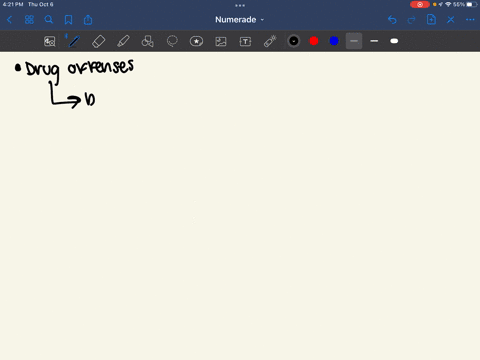Image resolution: width=480 pixels, height=360 pixels.
Task: Select the Text box tool
Action: 245,41
